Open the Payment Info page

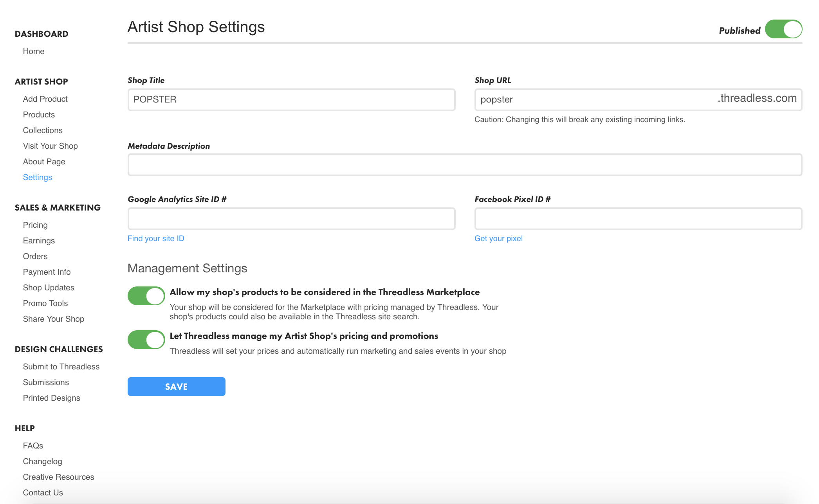(x=47, y=272)
